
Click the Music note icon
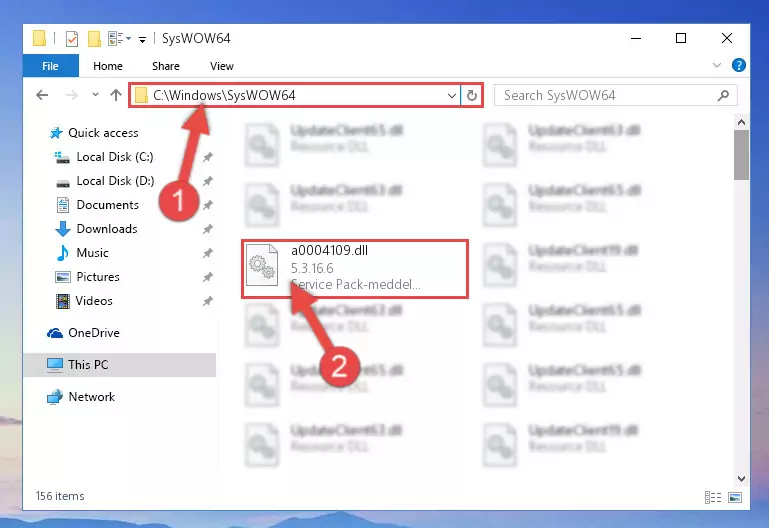[63, 253]
